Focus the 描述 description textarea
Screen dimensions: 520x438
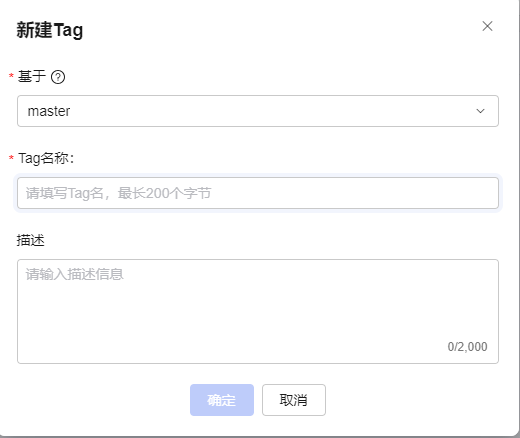tap(258, 311)
